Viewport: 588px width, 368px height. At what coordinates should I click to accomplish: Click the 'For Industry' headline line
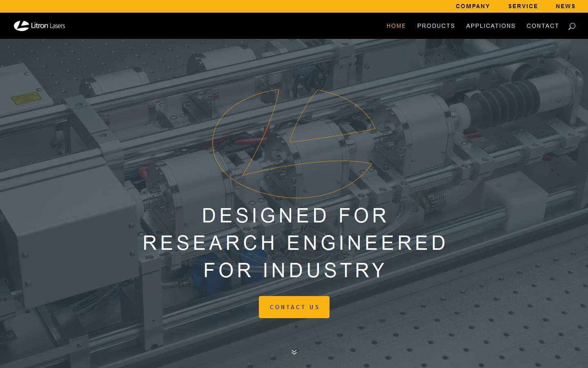point(294,270)
